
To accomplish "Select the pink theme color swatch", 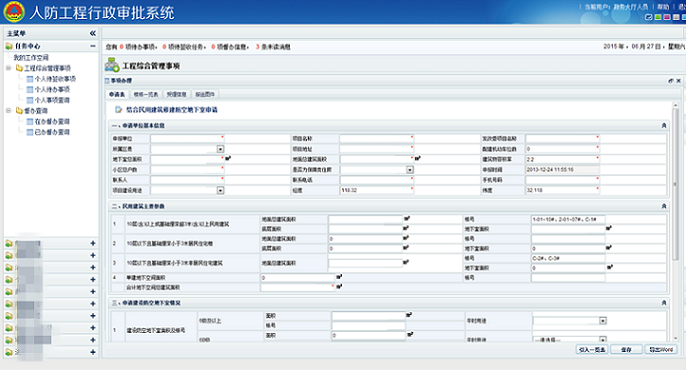I will click(x=667, y=17).
